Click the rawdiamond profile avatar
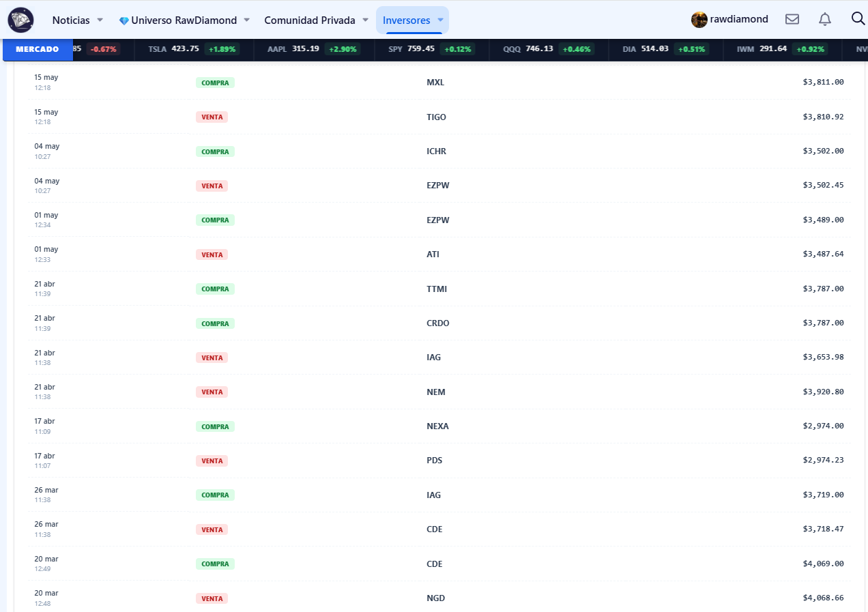Screen dimensions: 868x612 click(699, 20)
